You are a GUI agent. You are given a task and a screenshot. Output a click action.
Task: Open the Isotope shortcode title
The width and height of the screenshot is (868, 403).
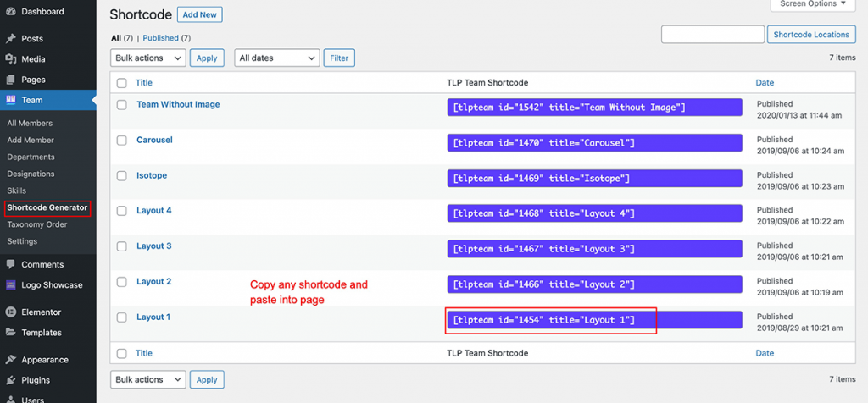tap(152, 175)
